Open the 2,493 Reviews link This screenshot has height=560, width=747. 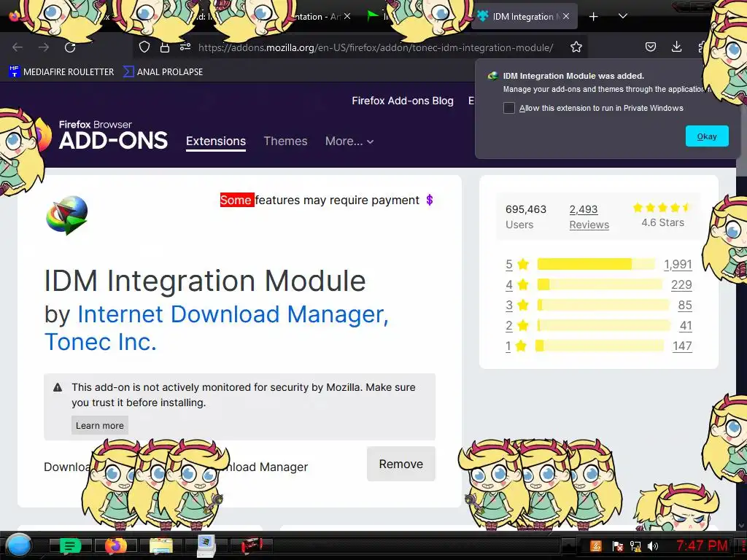click(589, 217)
